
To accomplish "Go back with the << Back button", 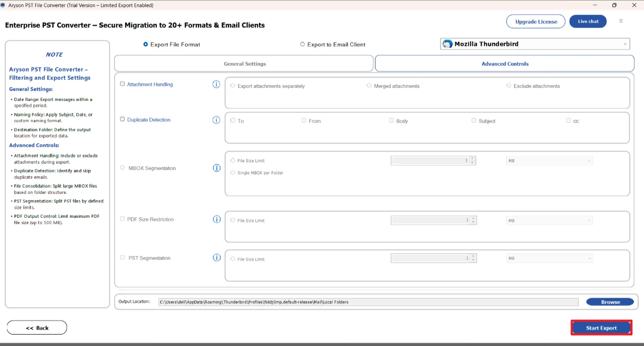I will tap(37, 328).
